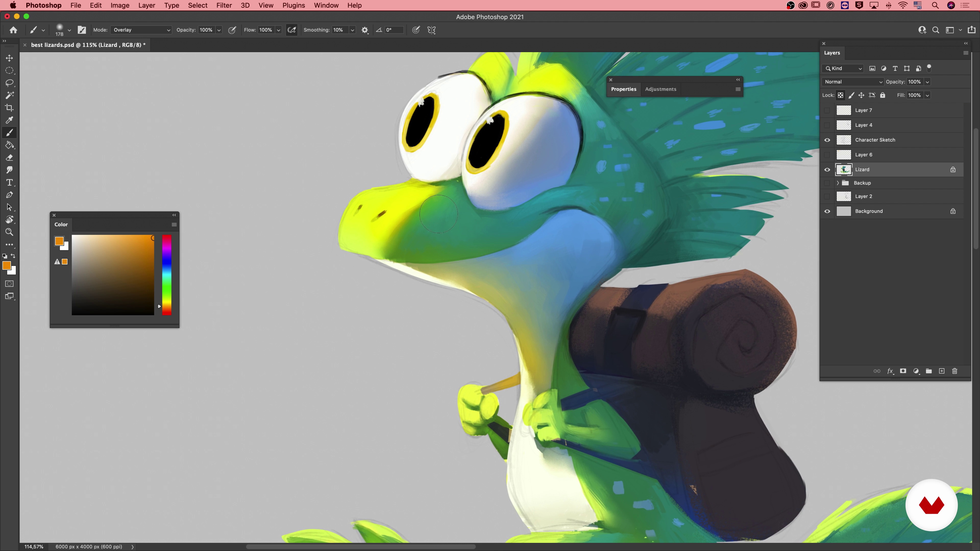Select the Path Selection tool

[x=9, y=207]
